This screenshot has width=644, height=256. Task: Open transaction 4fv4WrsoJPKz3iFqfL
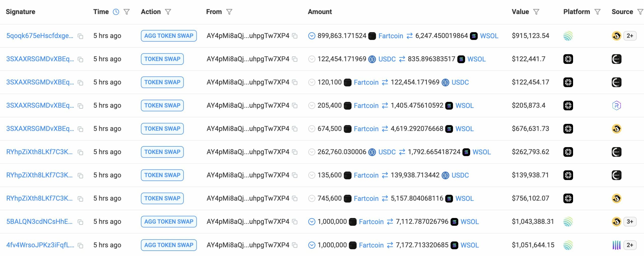tap(40, 245)
